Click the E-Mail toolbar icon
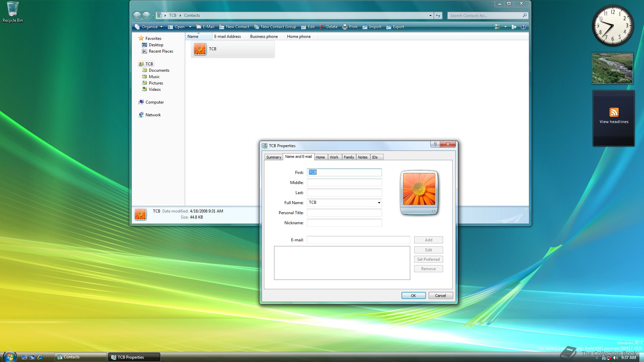The width and height of the screenshot is (644, 362). tap(199, 27)
